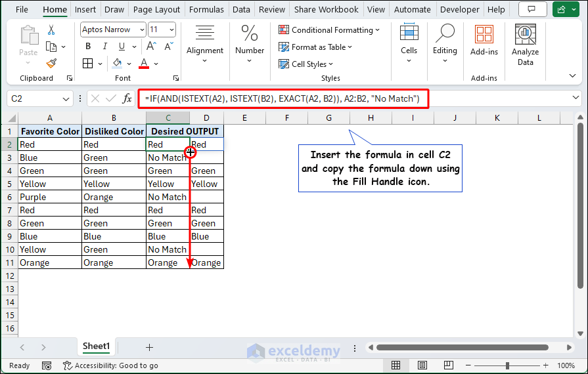The image size is (588, 374).
Task: Open the Font dialog launcher
Action: (x=176, y=78)
